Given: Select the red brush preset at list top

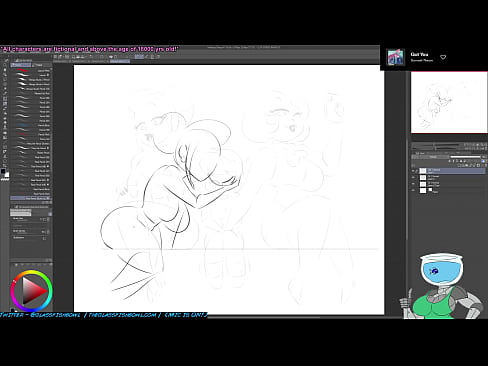Looking at the screenshot, I should click(31, 71).
